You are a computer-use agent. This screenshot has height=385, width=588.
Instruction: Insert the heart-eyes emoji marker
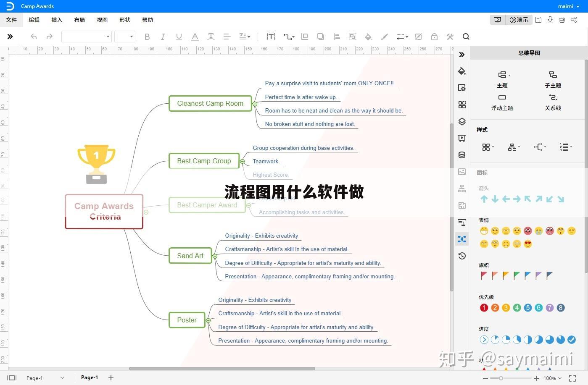click(528, 244)
